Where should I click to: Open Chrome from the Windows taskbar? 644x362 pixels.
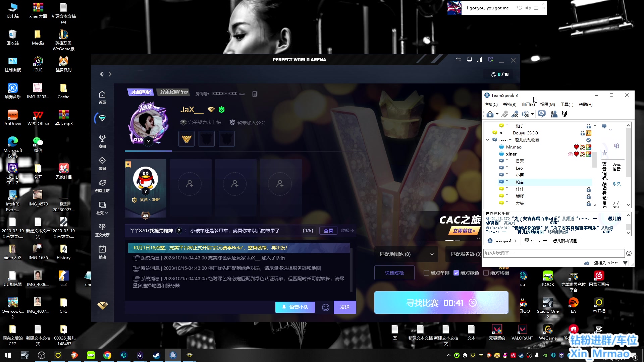coord(107,355)
